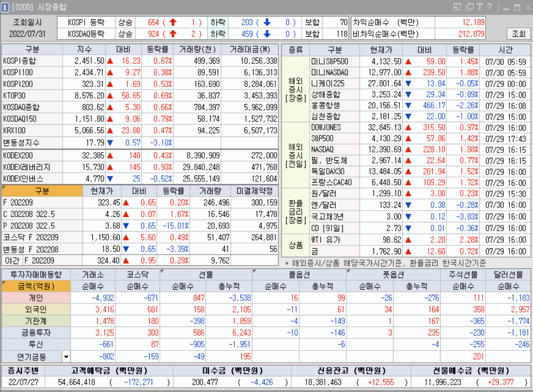Click the 금 commodity row
Screen dimensions: 533x392
pyautogui.click(x=420, y=251)
